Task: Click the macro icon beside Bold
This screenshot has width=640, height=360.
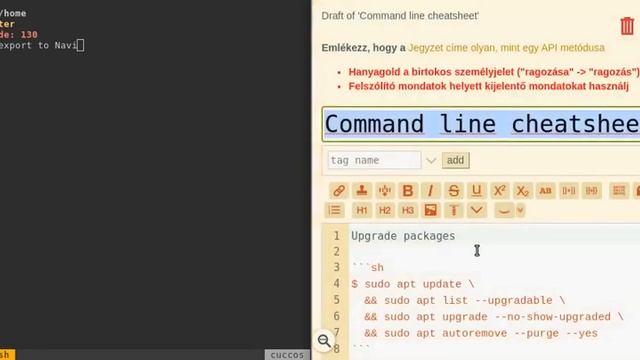Action: pyautogui.click(x=384, y=191)
